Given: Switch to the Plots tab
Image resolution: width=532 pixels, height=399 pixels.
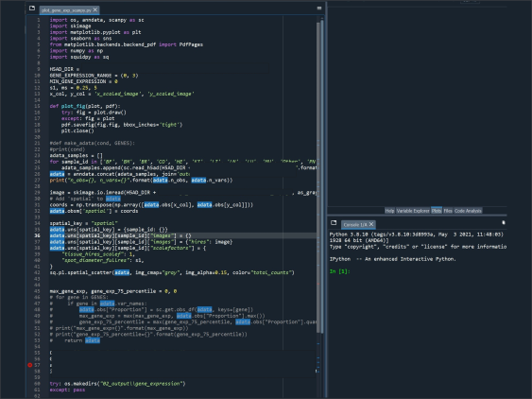Looking at the screenshot, I should coord(437,211).
